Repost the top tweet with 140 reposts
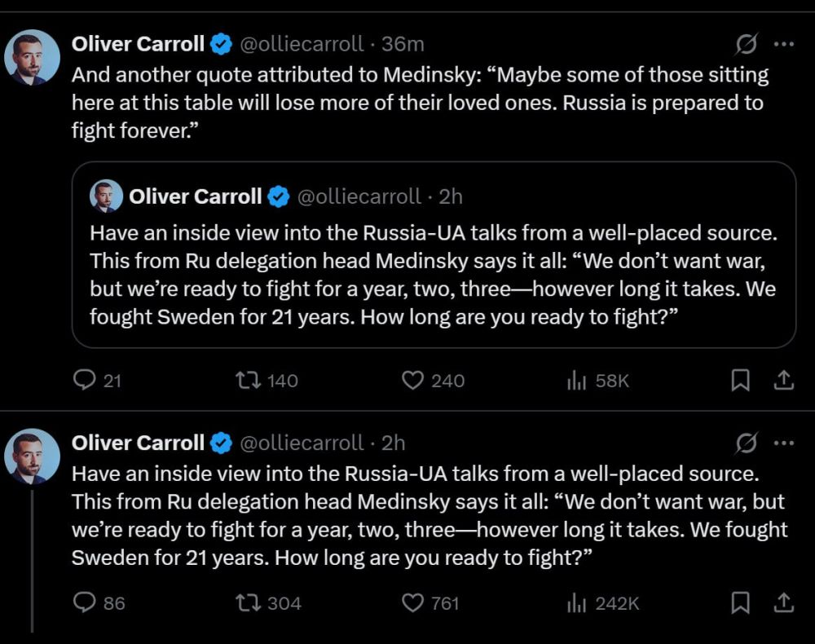Viewport: 815px width, 644px height. [x=245, y=380]
